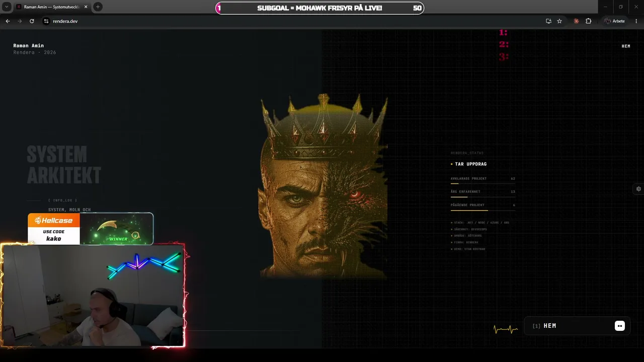Click the Hellcase USE CODE kako banner
The height and width of the screenshot is (362, 644).
(91, 229)
